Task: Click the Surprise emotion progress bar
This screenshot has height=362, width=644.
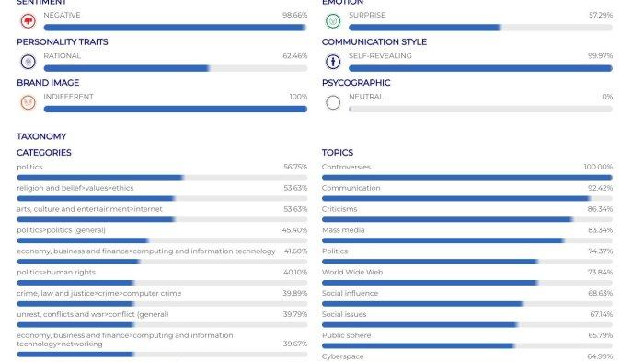Action: 480,28
